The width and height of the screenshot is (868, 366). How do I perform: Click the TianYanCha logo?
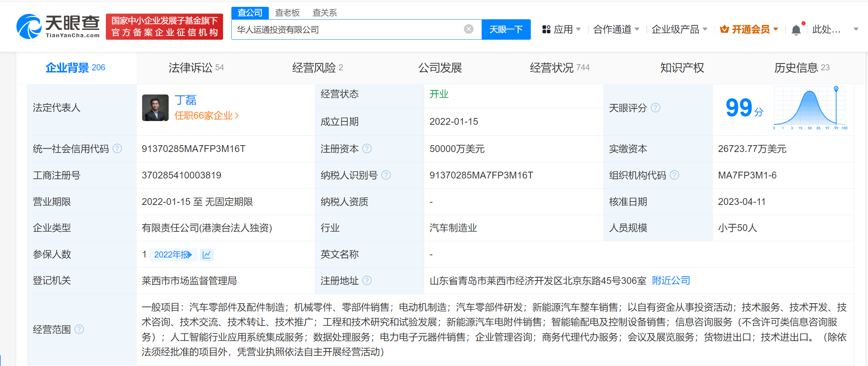click(x=59, y=26)
